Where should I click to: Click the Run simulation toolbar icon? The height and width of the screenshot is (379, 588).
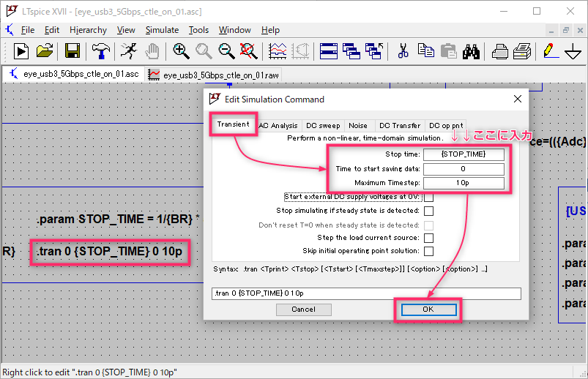[21, 51]
